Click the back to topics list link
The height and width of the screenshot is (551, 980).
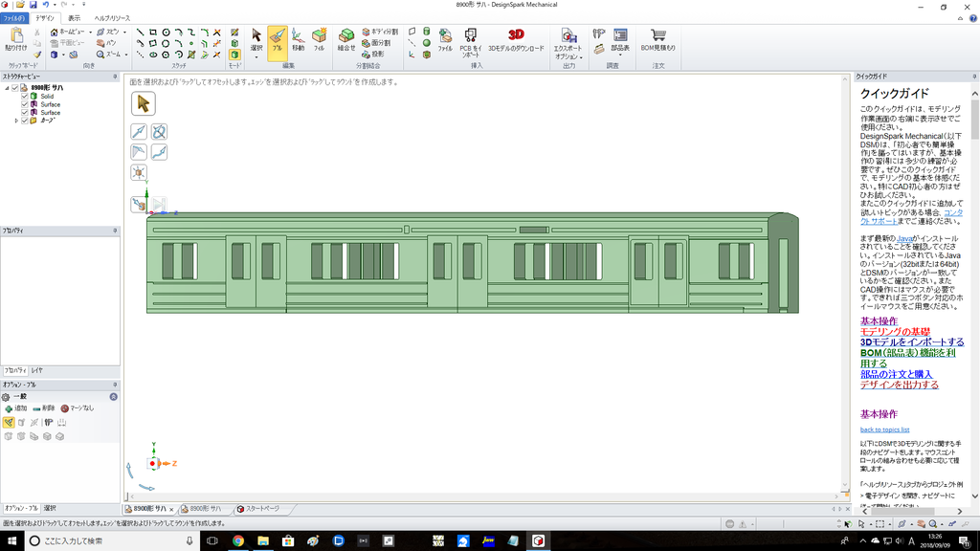click(884, 430)
